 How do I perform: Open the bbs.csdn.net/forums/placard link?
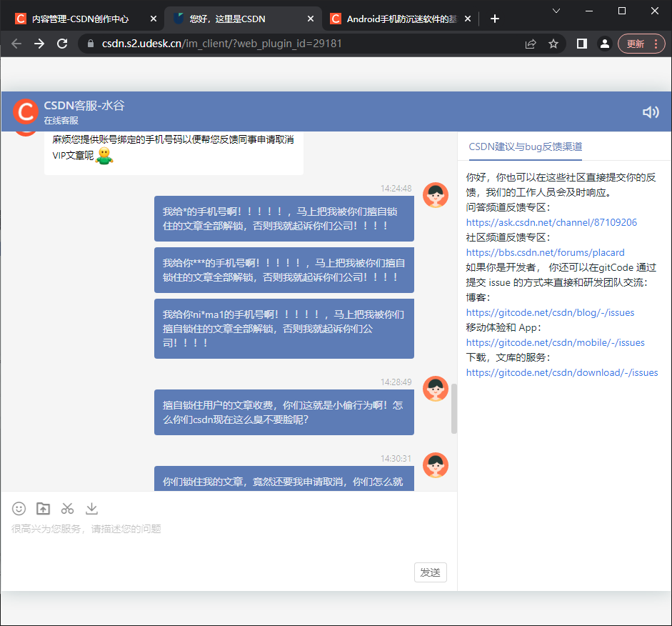545,252
